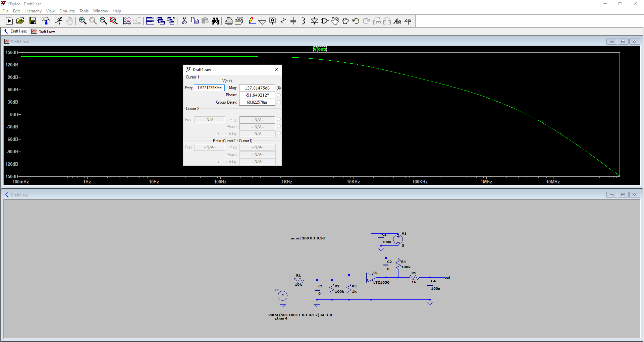
Task: Maximize the Draft1.asc schematic pane
Action: click(x=623, y=195)
